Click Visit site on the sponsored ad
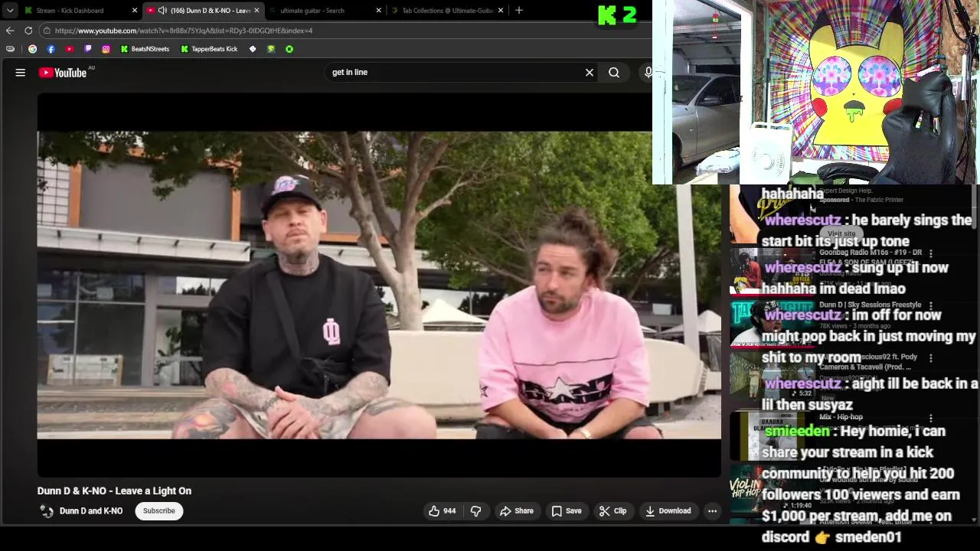Screen dimensions: 980x551 point(841,234)
